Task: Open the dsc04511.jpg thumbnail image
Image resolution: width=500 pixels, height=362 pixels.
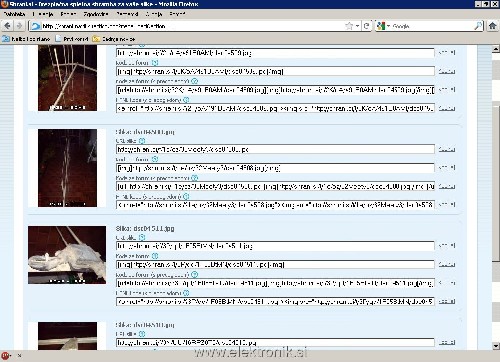Action: point(67,255)
